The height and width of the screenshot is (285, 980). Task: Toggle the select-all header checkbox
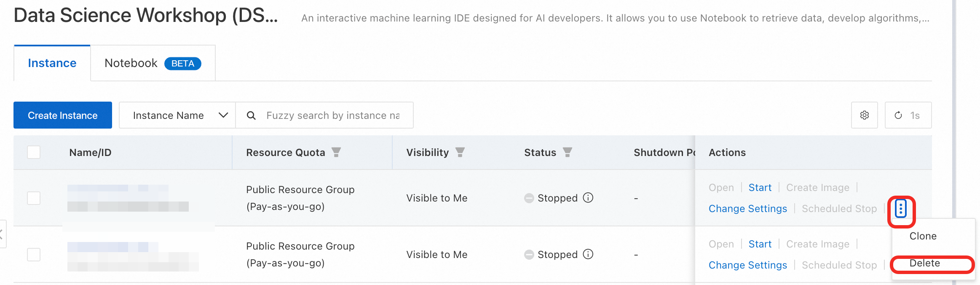(x=34, y=152)
